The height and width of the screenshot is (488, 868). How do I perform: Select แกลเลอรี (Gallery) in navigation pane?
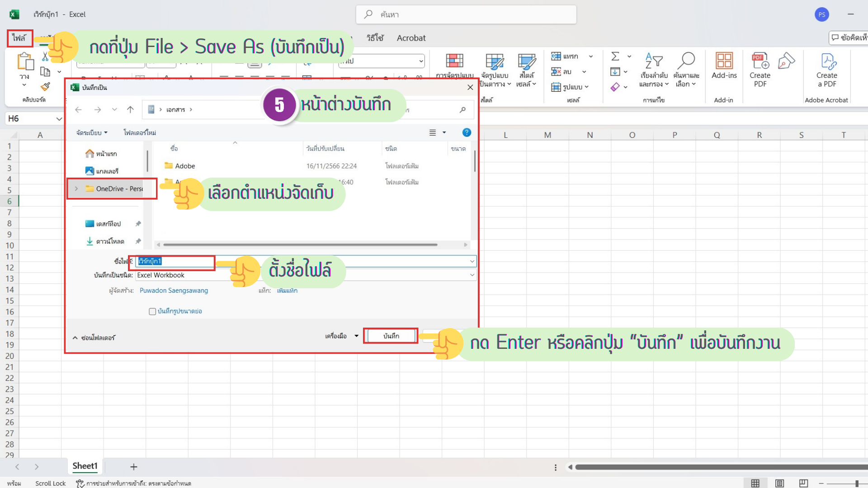[102, 171]
